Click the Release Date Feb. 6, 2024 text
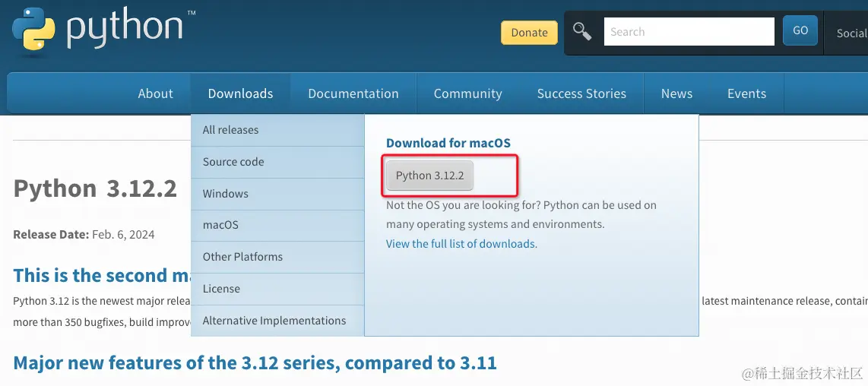Image resolution: width=868 pixels, height=386 pixels. click(84, 234)
